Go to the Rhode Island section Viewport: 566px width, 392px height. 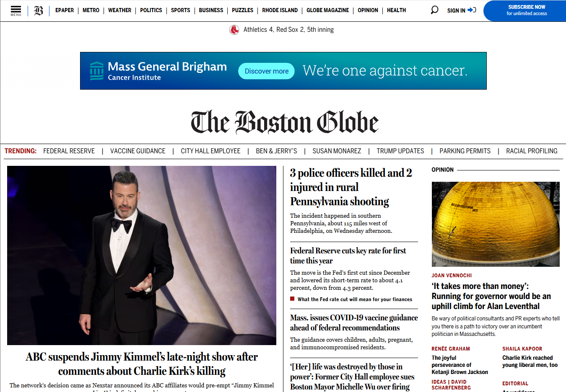(280, 10)
